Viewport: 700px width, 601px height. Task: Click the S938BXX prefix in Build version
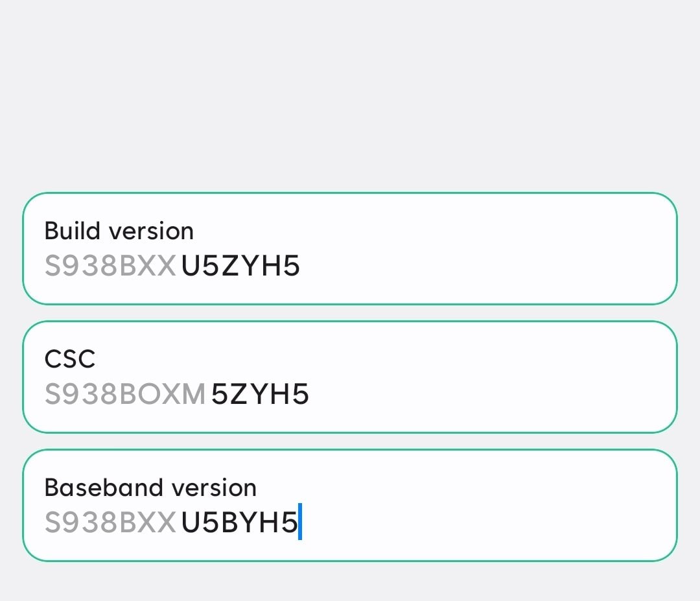pyautogui.click(x=107, y=265)
